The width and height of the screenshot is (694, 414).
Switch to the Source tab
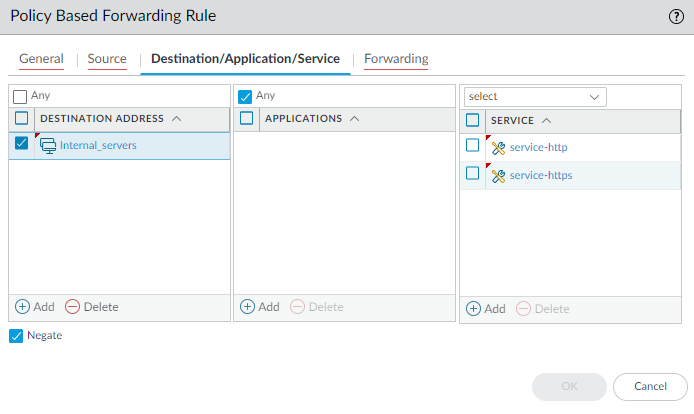click(107, 58)
